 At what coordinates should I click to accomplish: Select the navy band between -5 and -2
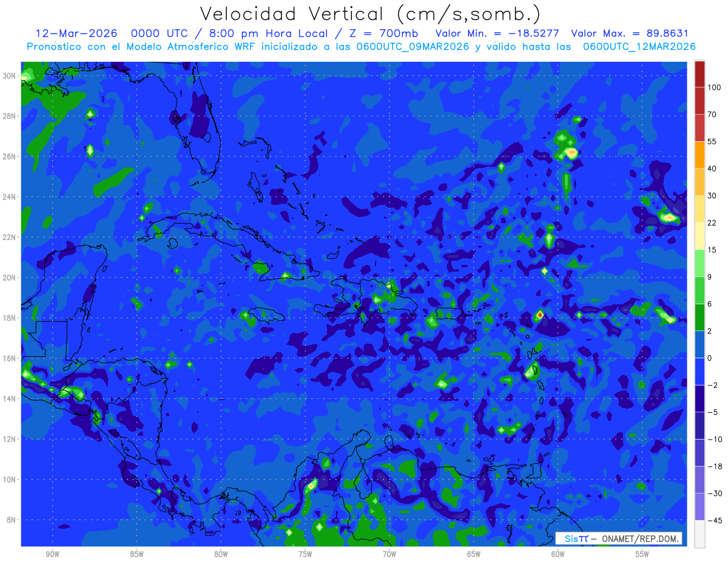tap(699, 399)
